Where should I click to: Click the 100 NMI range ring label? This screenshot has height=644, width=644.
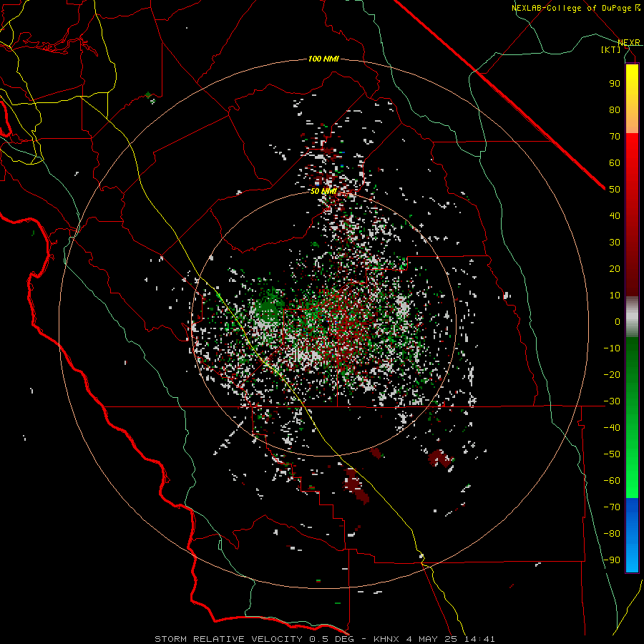(x=323, y=59)
